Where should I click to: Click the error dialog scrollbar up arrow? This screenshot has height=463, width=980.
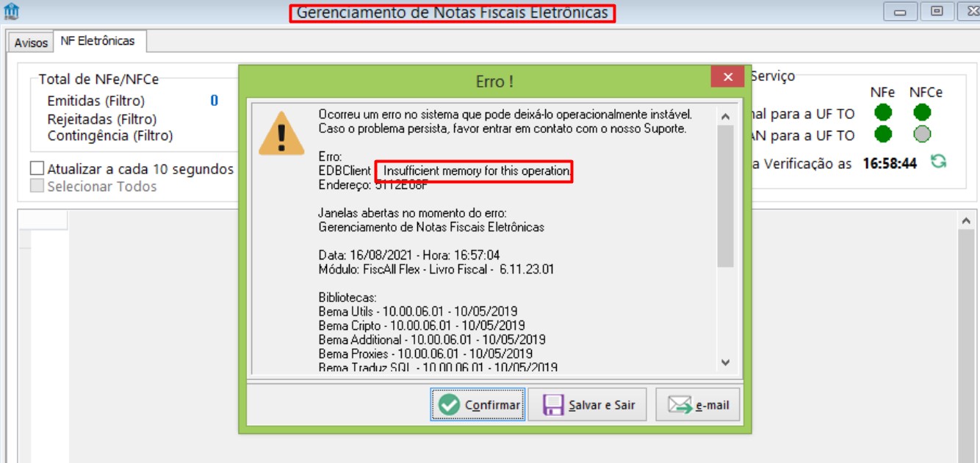pos(725,116)
